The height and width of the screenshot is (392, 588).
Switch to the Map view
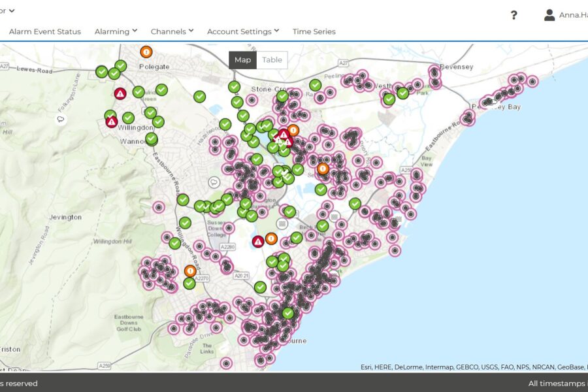click(242, 60)
